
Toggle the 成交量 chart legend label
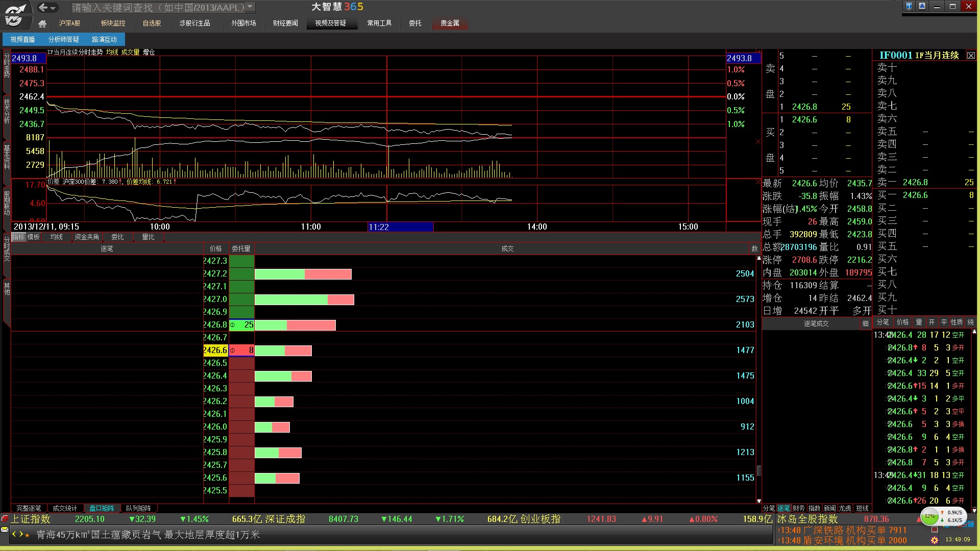click(130, 52)
